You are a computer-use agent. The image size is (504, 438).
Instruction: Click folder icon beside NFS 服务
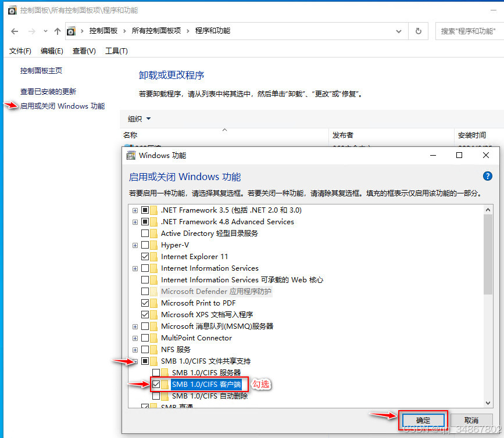[154, 349]
